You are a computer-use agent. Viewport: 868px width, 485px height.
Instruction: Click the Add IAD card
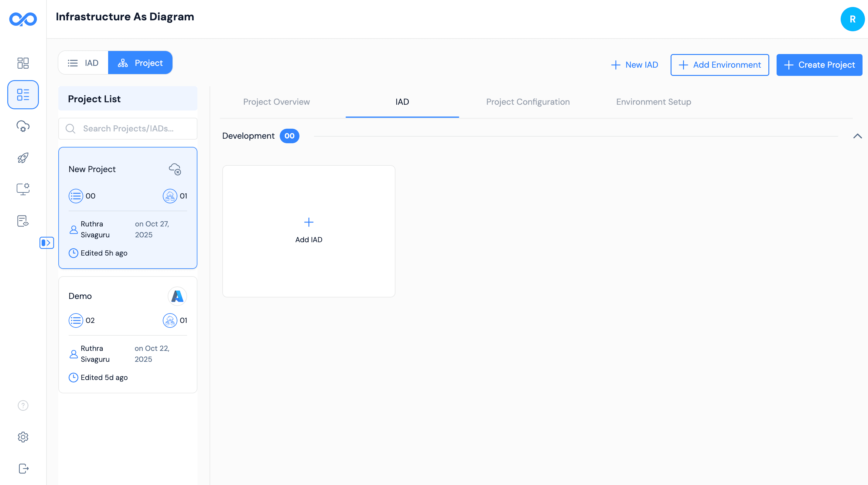pyautogui.click(x=309, y=231)
